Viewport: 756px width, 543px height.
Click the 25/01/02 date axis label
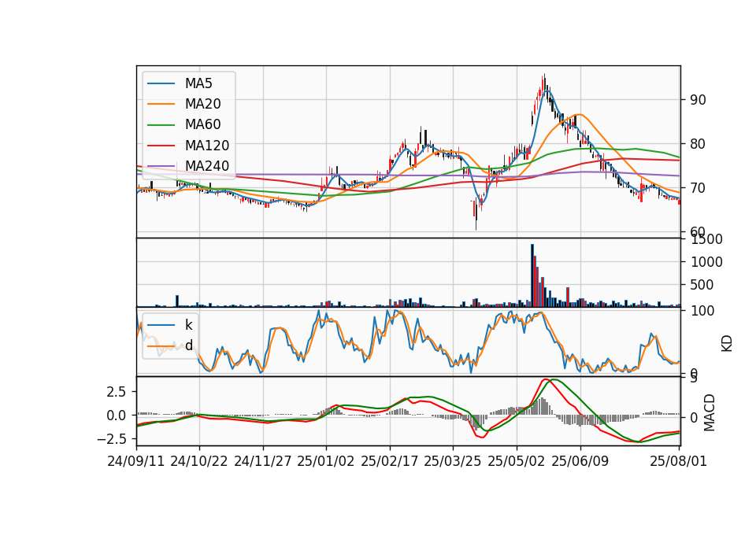[x=326, y=461]
